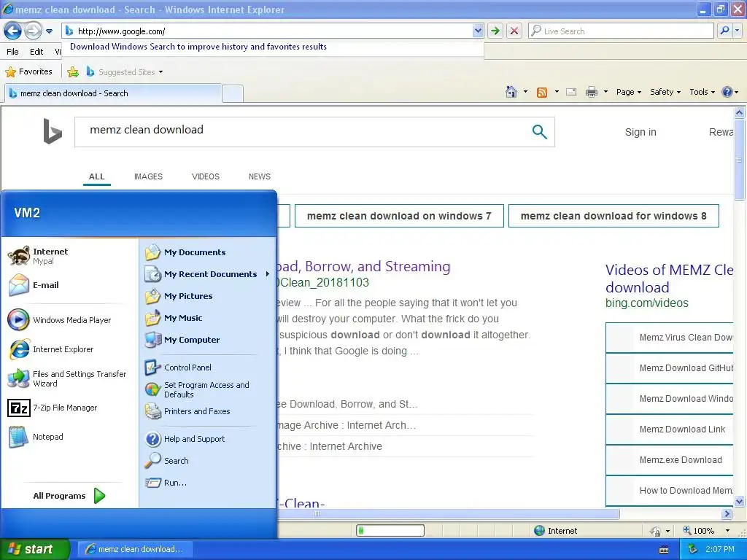
Task: Click the Download Windows Search suggestion
Action: point(198,47)
